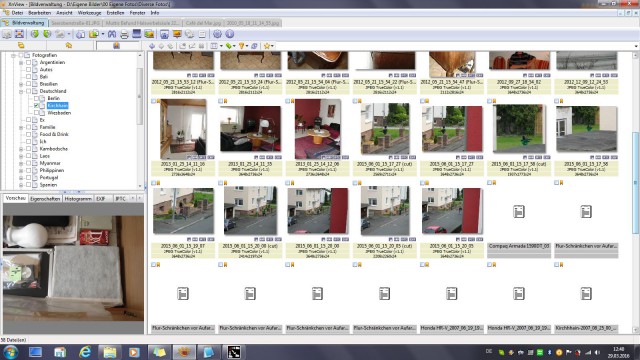Viewport: 640px width, 360px height.
Task: Open the binoculars search tool
Action: click(x=112, y=34)
